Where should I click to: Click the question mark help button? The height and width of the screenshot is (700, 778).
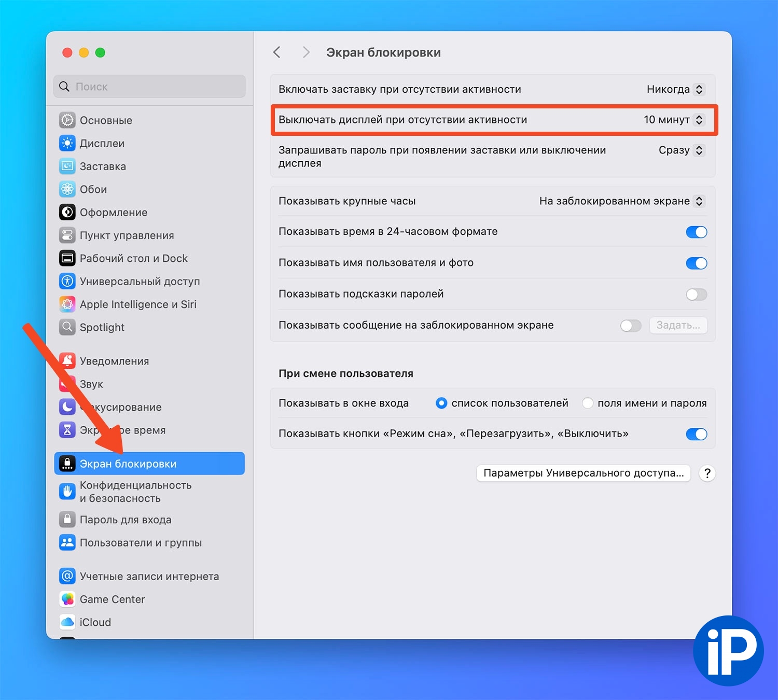[x=707, y=473]
